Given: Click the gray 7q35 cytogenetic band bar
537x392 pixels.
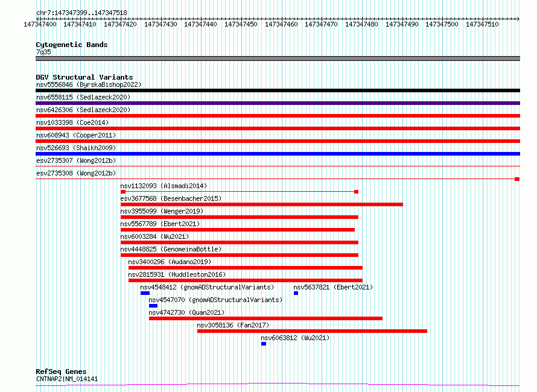Looking at the screenshot, I should coord(278,58).
